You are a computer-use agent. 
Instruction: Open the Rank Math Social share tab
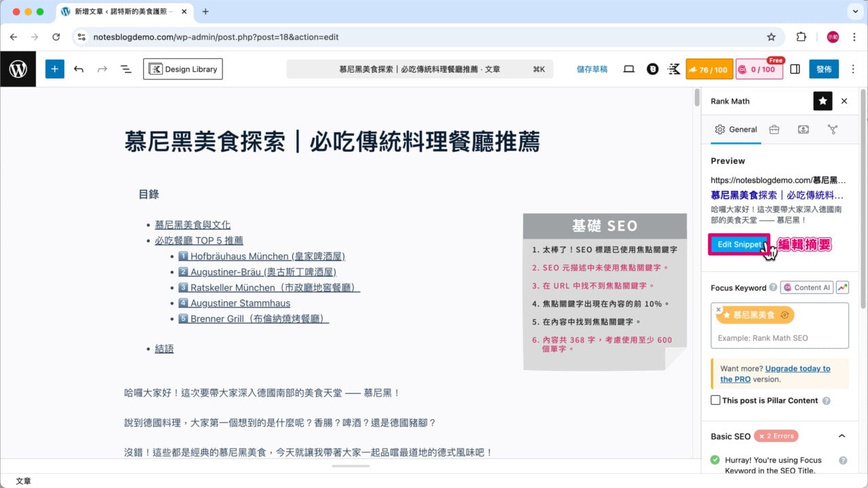[803, 129]
